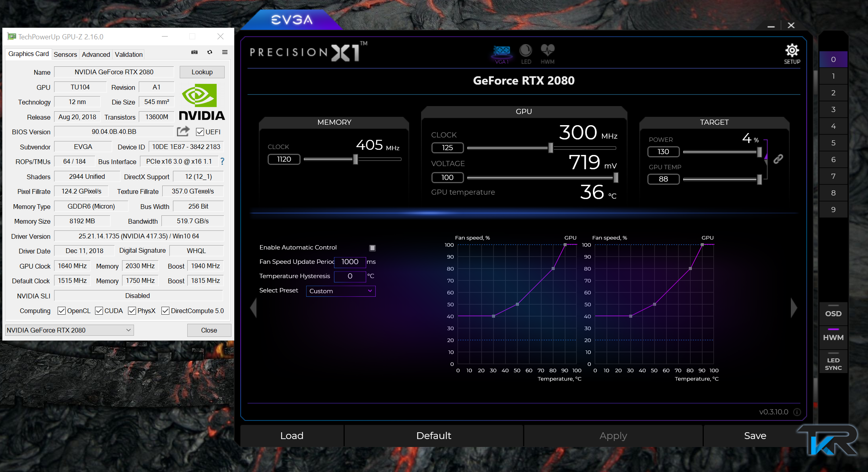Go to previous page with left arrow
The image size is (868, 472).
tap(253, 308)
